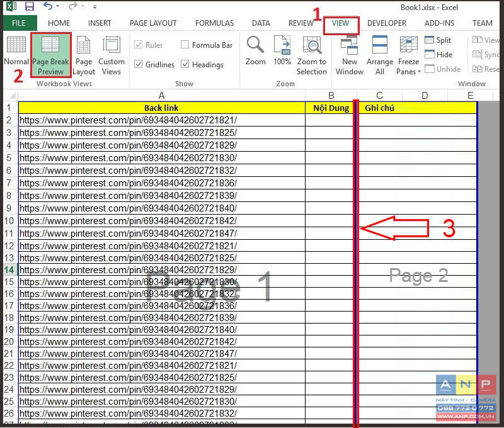Image resolution: width=504 pixels, height=428 pixels.
Task: Select the VIEW ribbon tab
Action: [340, 23]
